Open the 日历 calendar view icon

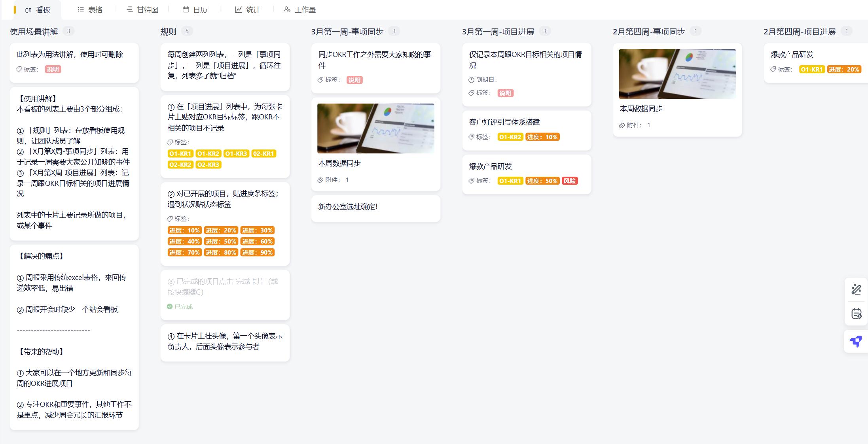185,9
